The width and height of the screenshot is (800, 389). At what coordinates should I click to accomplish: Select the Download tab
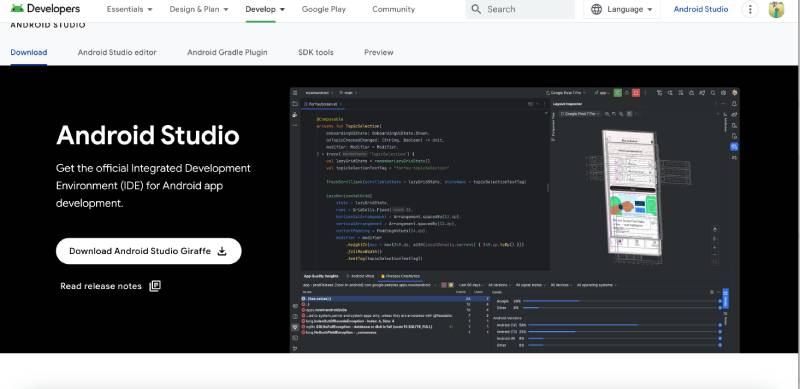pos(29,52)
